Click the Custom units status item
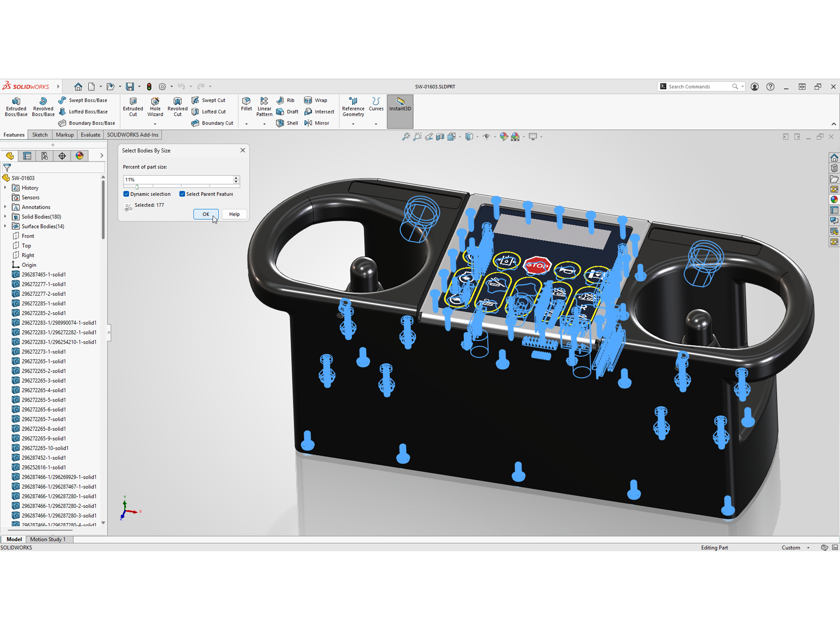Viewport: 840px width, 630px height. (x=791, y=548)
